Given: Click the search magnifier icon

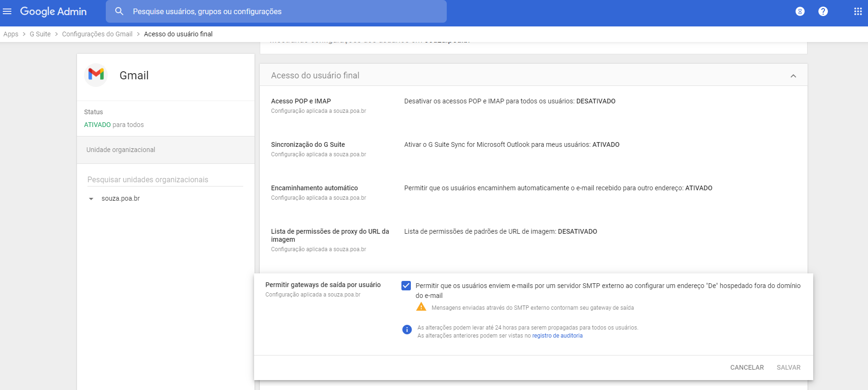Looking at the screenshot, I should 119,11.
